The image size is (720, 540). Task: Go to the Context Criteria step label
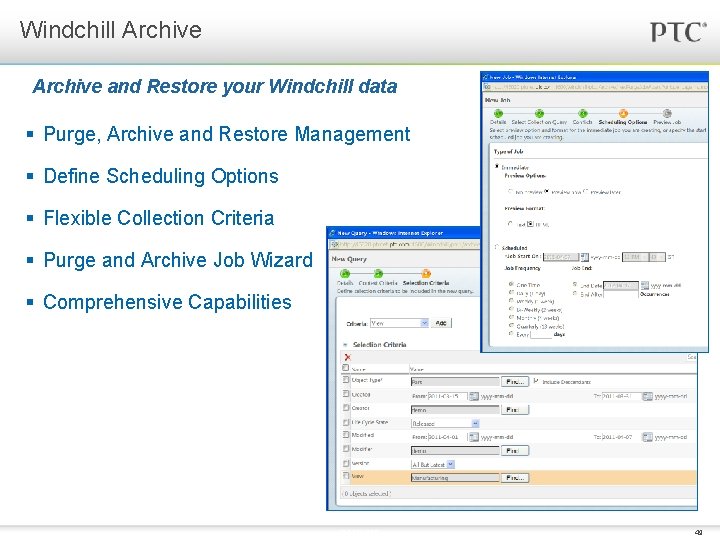pos(378,283)
